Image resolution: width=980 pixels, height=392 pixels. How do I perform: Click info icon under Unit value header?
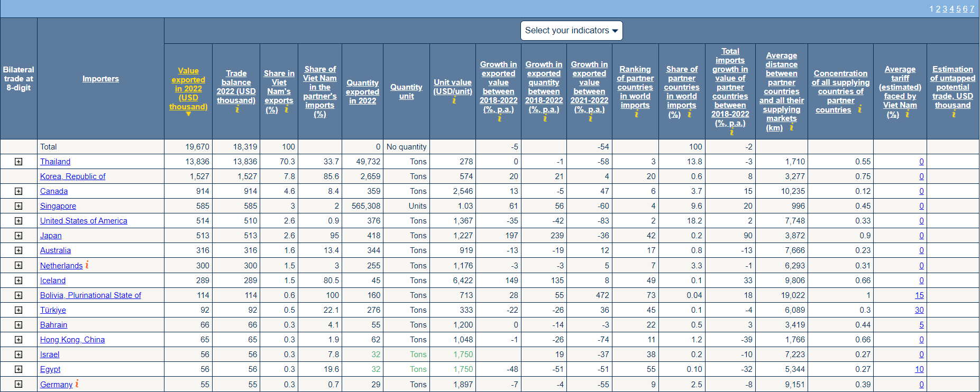pyautogui.click(x=453, y=100)
